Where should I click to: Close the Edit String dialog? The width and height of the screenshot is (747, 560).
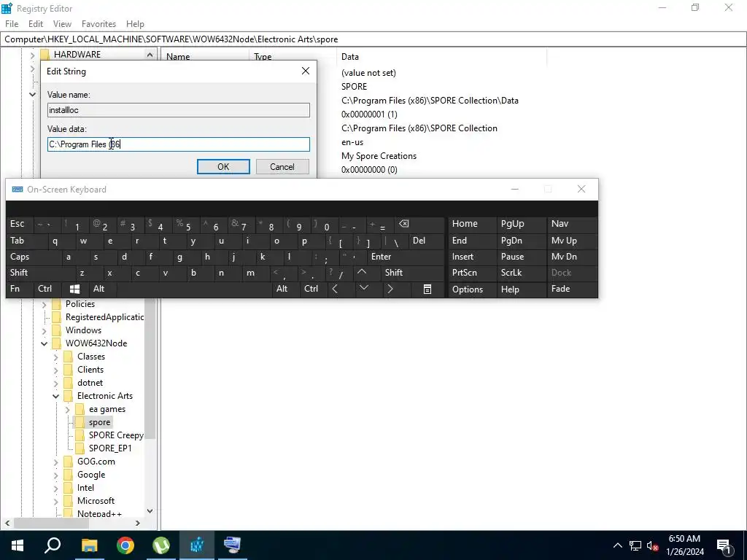pyautogui.click(x=306, y=71)
